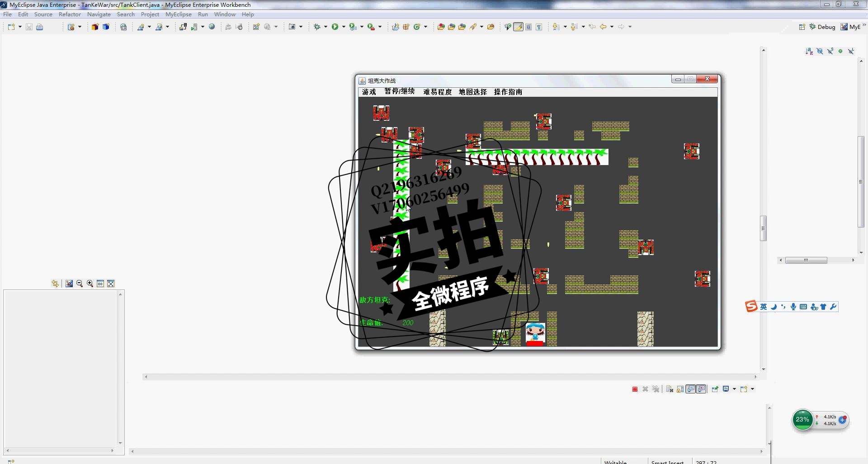Viewport: 868px width, 464px height.
Task: Click the Forward navigation arrow icon
Action: [x=621, y=27]
